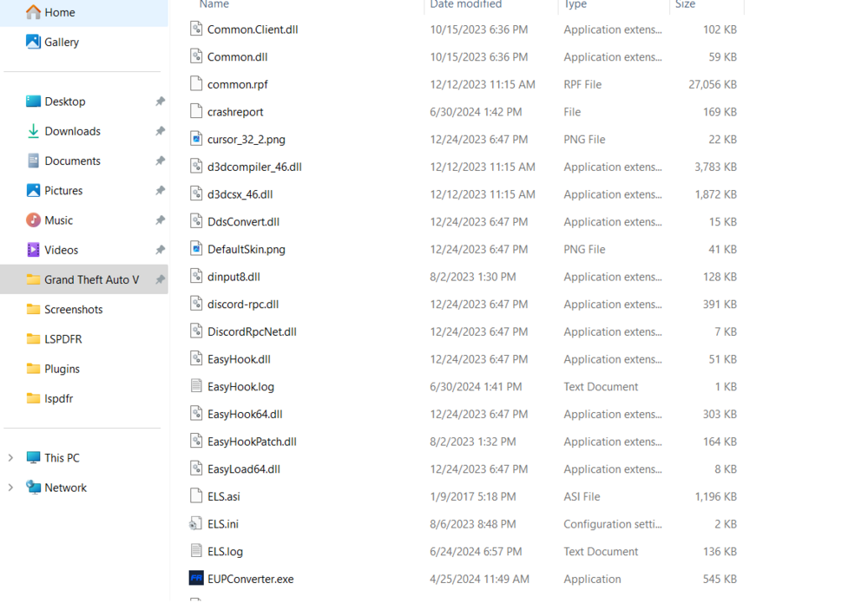
Task: Select the DefaultSkin.png image icon
Action: (194, 249)
